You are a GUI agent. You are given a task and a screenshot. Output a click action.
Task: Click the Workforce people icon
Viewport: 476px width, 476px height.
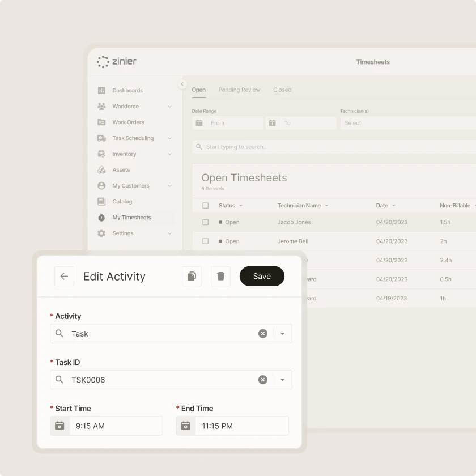tap(101, 107)
